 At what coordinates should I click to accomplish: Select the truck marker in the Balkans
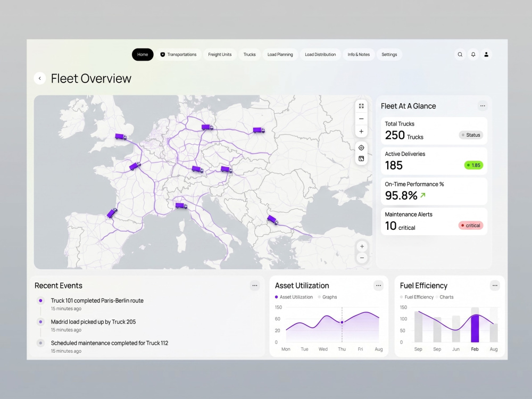(x=272, y=220)
